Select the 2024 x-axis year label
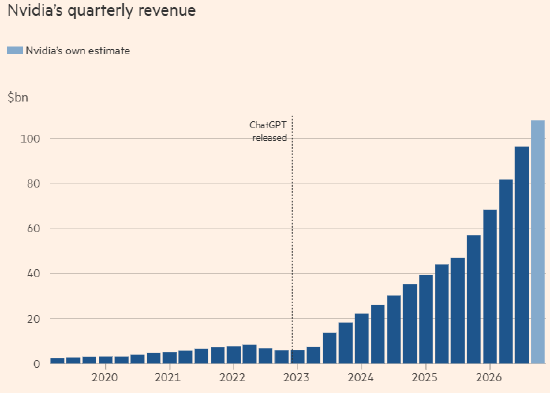 pyautogui.click(x=361, y=378)
